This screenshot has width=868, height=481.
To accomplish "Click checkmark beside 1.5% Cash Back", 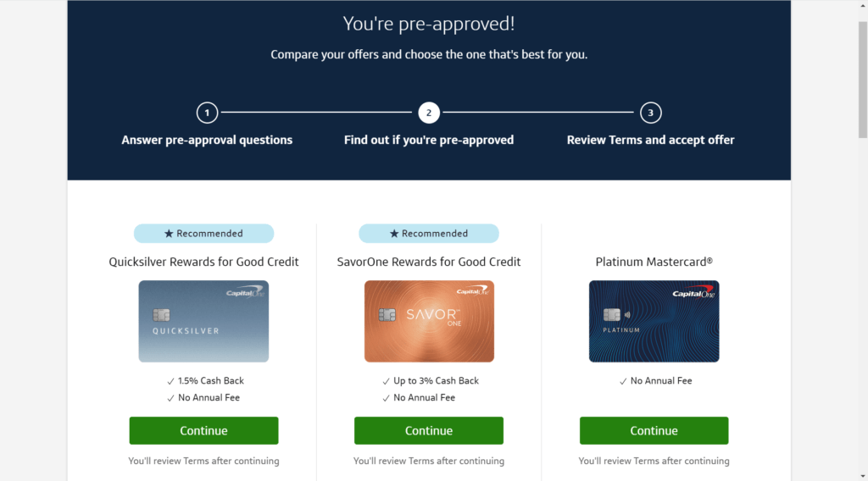I will click(170, 381).
